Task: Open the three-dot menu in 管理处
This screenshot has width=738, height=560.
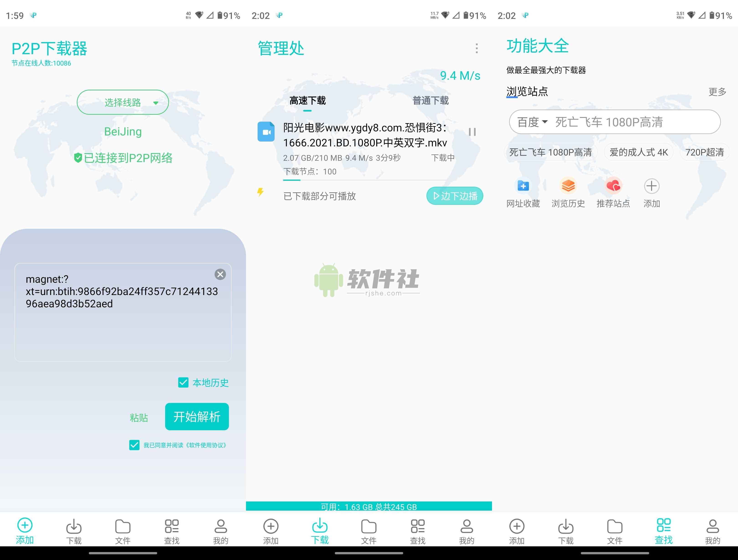Action: tap(477, 49)
